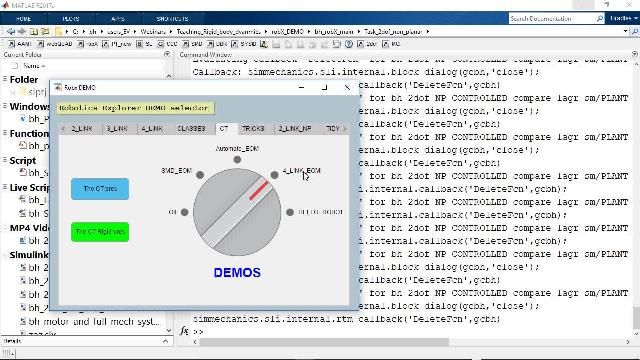Go forward using the address bar arrow

click(22, 31)
